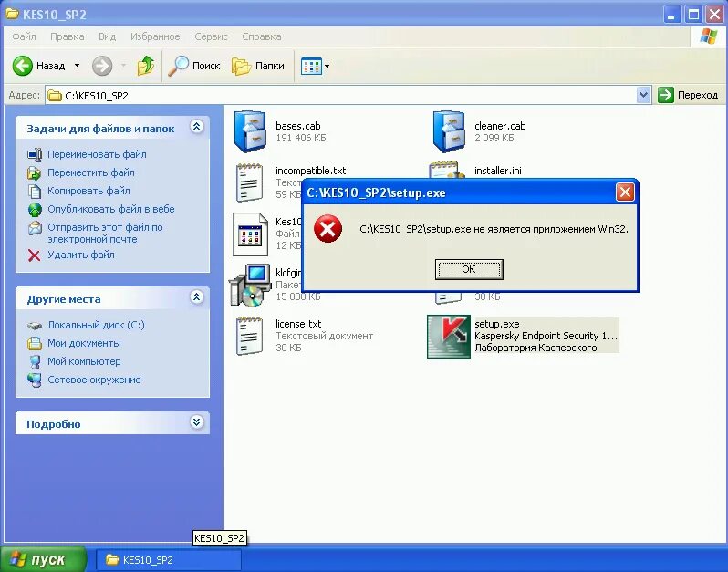Click the copy file icon
The width and height of the screenshot is (728, 572).
point(35,192)
